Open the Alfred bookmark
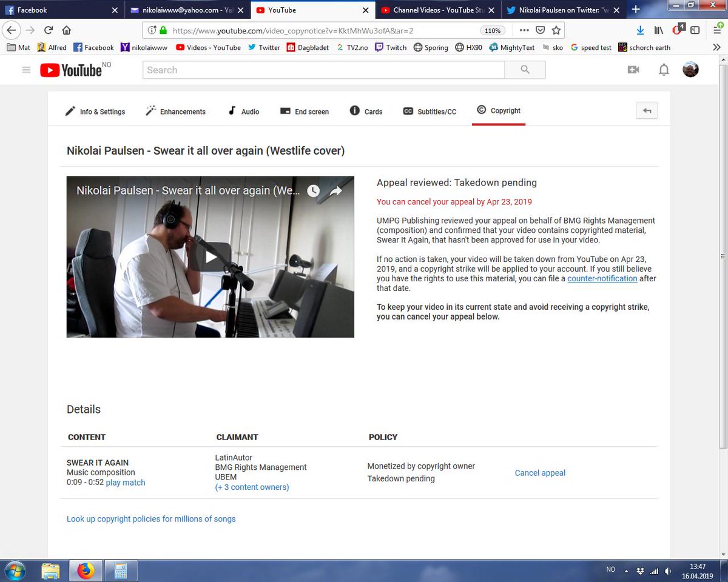The width and height of the screenshot is (728, 582). [x=52, y=47]
